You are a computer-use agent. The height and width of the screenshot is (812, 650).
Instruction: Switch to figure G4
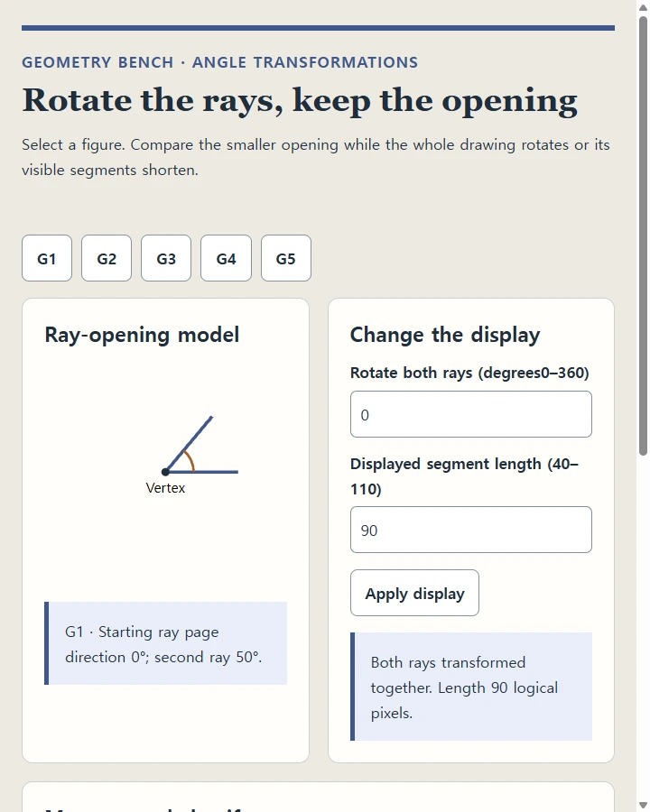(226, 258)
